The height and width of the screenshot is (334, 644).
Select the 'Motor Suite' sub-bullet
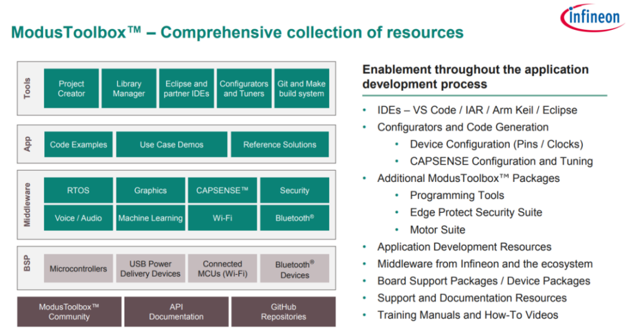(x=438, y=230)
